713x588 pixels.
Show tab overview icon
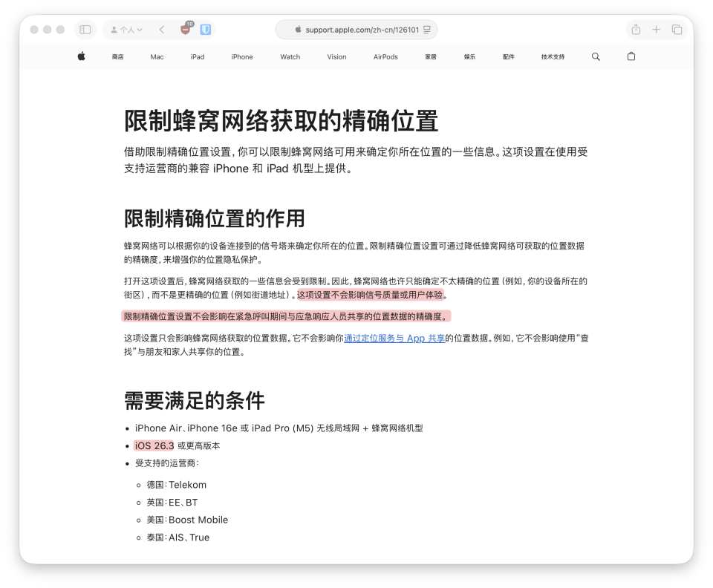[677, 30]
